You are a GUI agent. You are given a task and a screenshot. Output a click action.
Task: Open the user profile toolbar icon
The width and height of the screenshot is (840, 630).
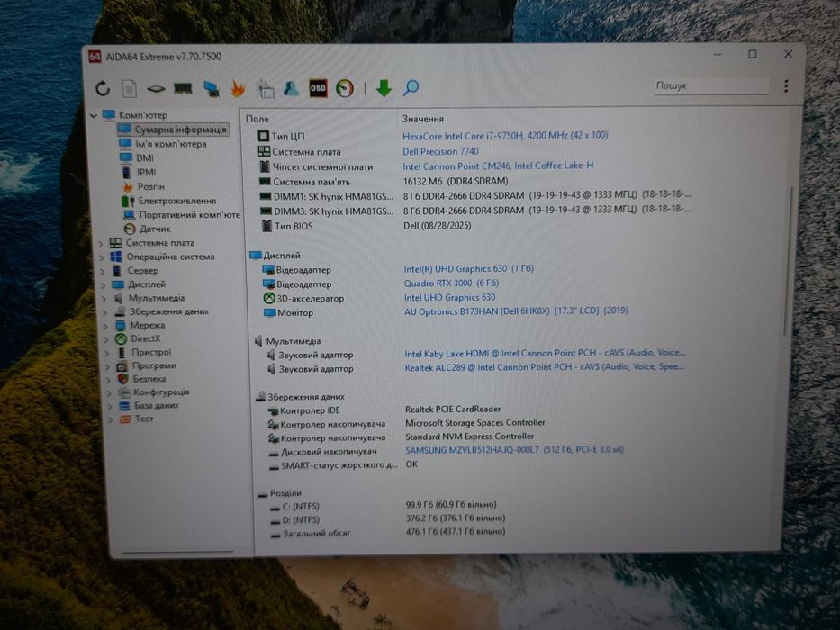click(291, 88)
